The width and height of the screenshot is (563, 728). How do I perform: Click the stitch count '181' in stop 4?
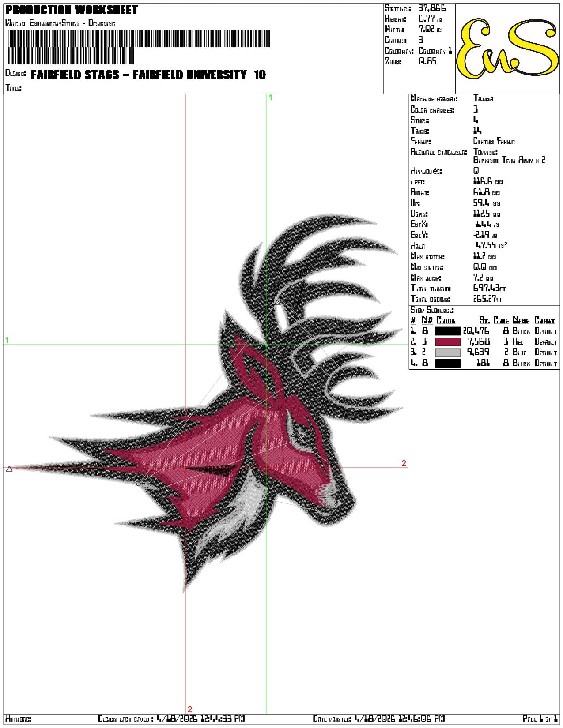point(483,363)
